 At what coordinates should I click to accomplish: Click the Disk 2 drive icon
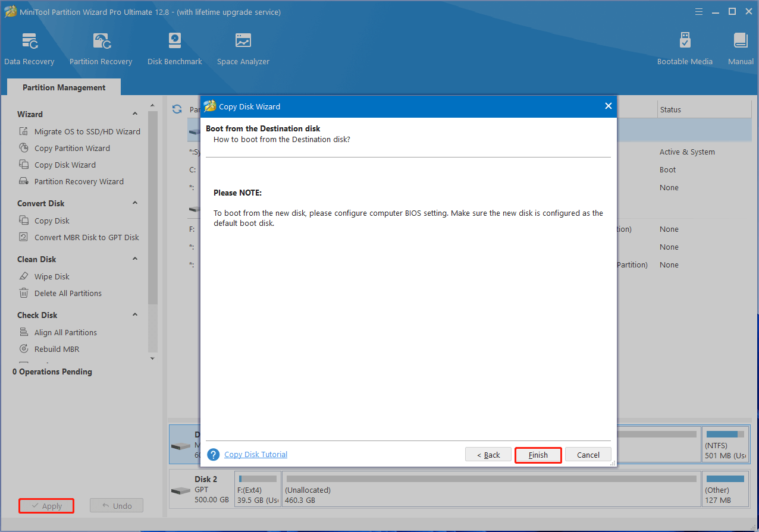tap(180, 490)
